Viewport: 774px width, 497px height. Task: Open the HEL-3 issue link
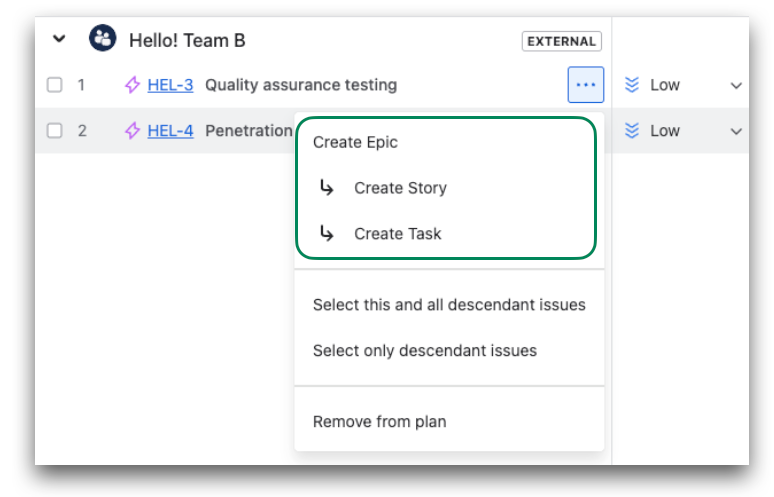(170, 85)
